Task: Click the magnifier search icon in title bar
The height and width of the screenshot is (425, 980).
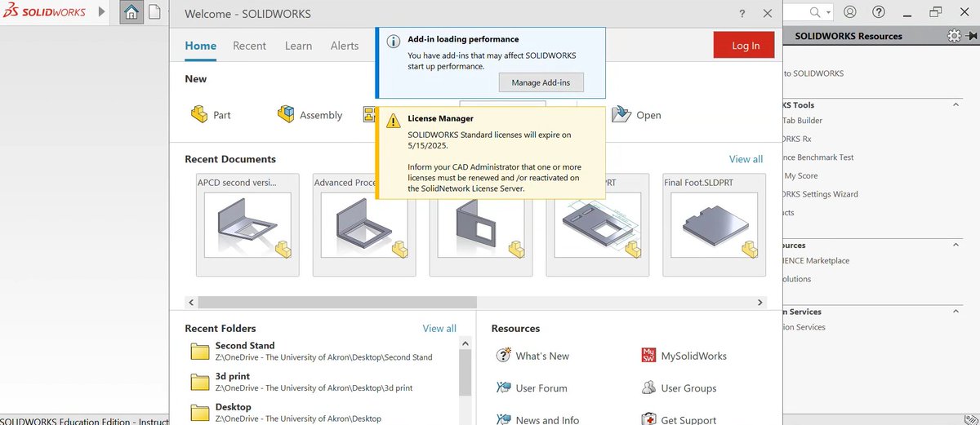Action: pos(815,12)
